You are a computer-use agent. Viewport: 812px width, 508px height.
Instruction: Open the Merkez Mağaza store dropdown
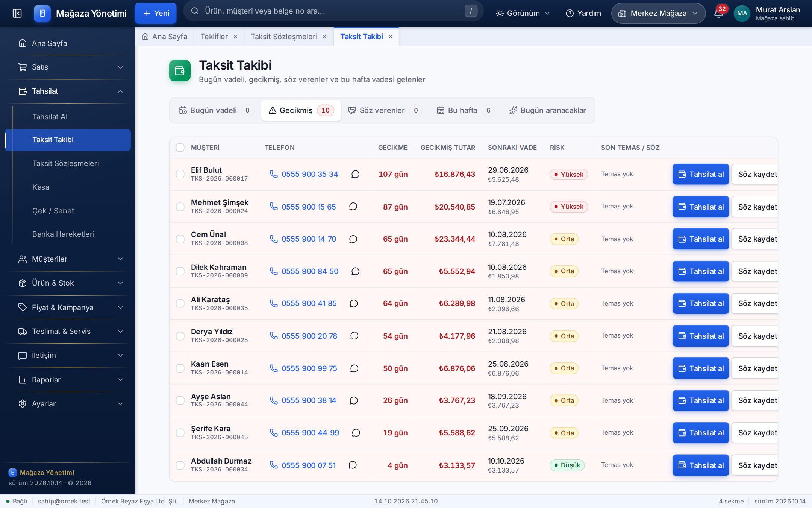pyautogui.click(x=658, y=13)
